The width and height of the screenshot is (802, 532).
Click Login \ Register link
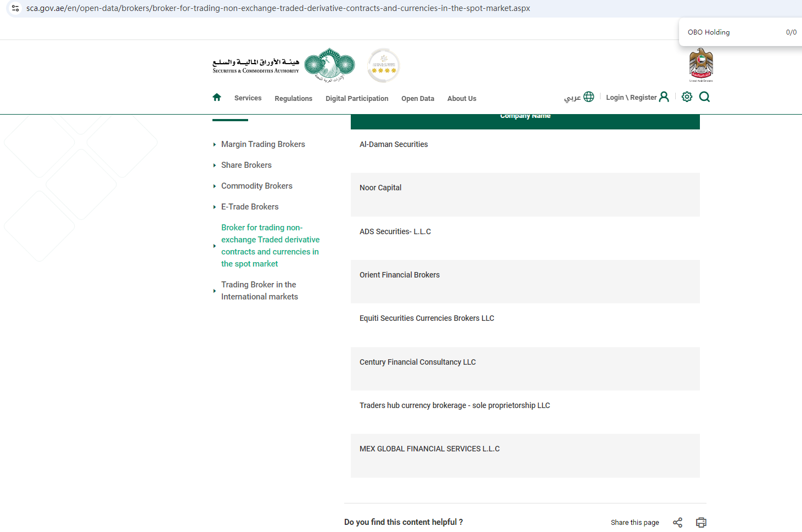[x=631, y=98]
